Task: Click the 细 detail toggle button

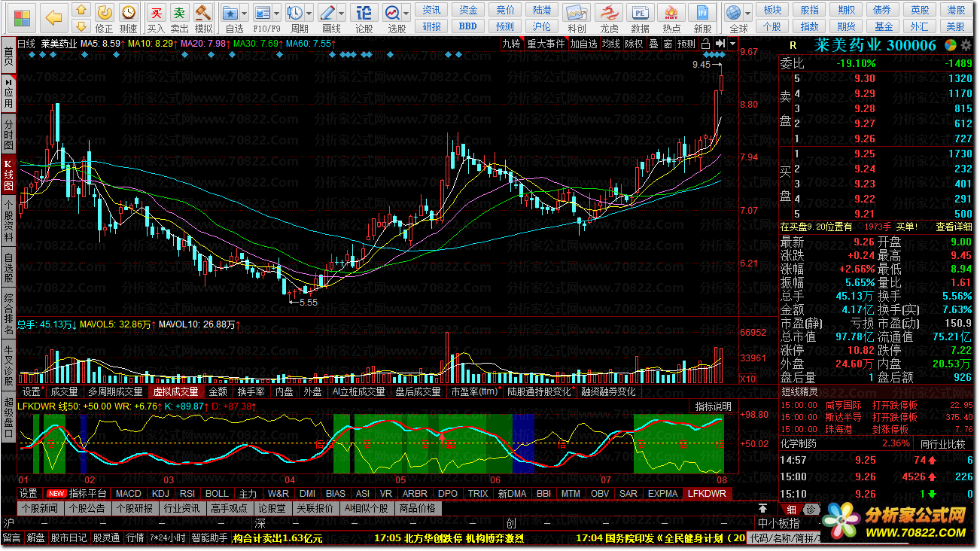Action: [791, 510]
